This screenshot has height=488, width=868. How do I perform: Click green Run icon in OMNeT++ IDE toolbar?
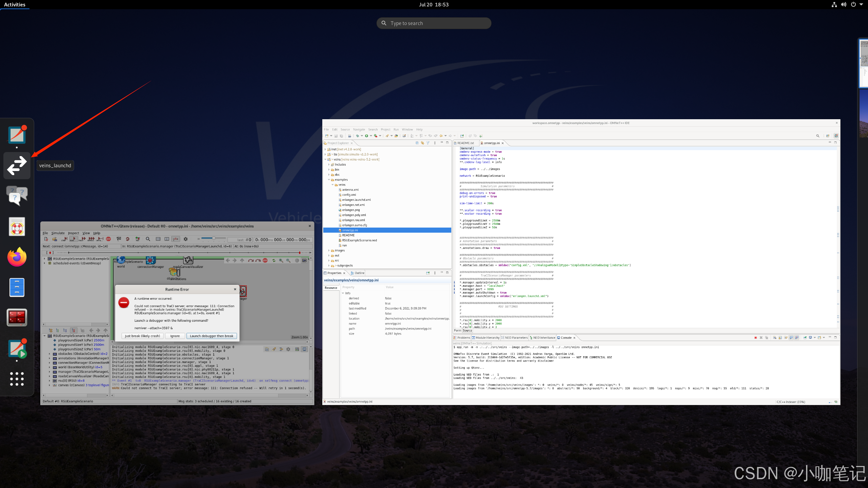pos(367,136)
